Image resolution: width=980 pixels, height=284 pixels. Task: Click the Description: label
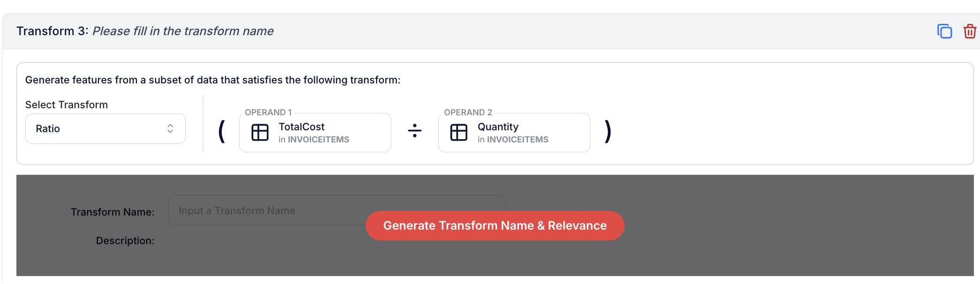(x=125, y=240)
